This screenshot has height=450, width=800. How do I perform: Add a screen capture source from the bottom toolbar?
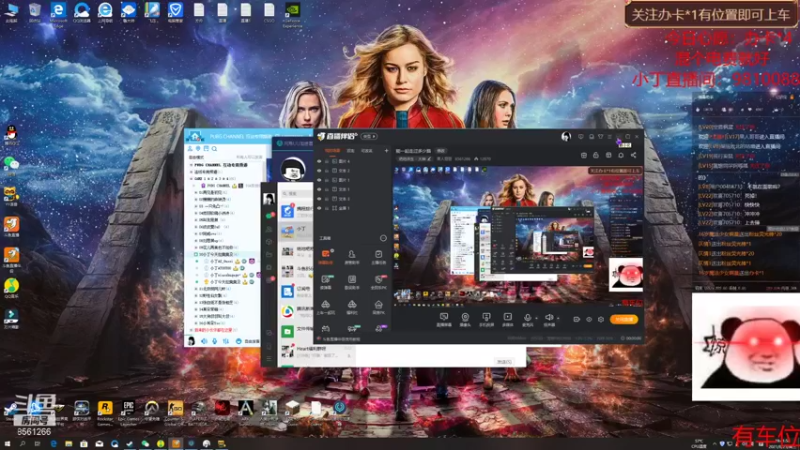pyautogui.click(x=444, y=320)
